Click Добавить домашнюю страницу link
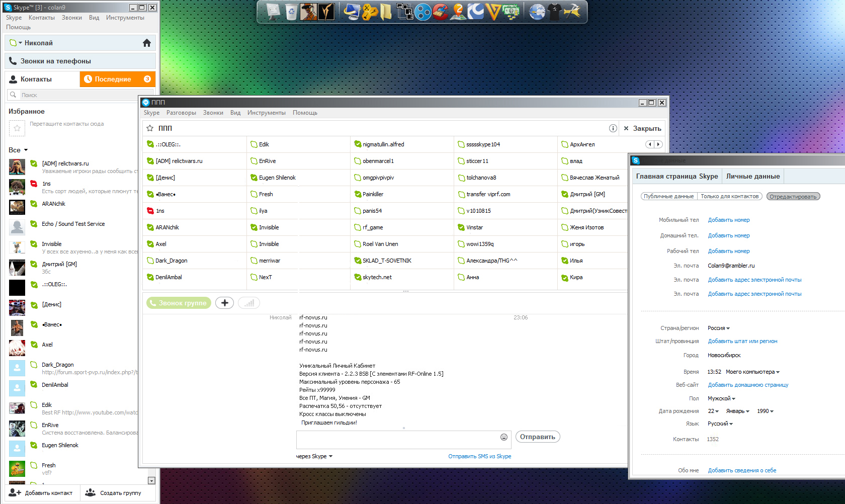The height and width of the screenshot is (504, 845). pyautogui.click(x=748, y=385)
